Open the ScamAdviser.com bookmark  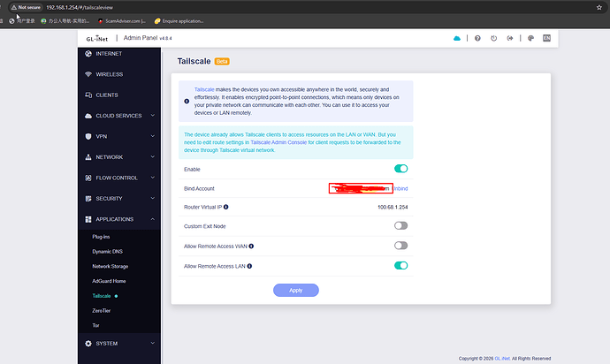122,21
